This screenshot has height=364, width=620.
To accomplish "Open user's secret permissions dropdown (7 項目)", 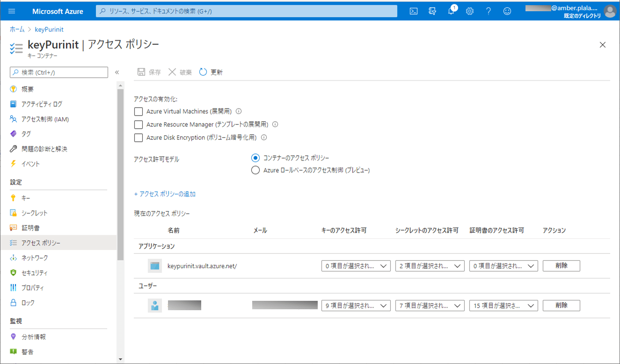I will [430, 306].
